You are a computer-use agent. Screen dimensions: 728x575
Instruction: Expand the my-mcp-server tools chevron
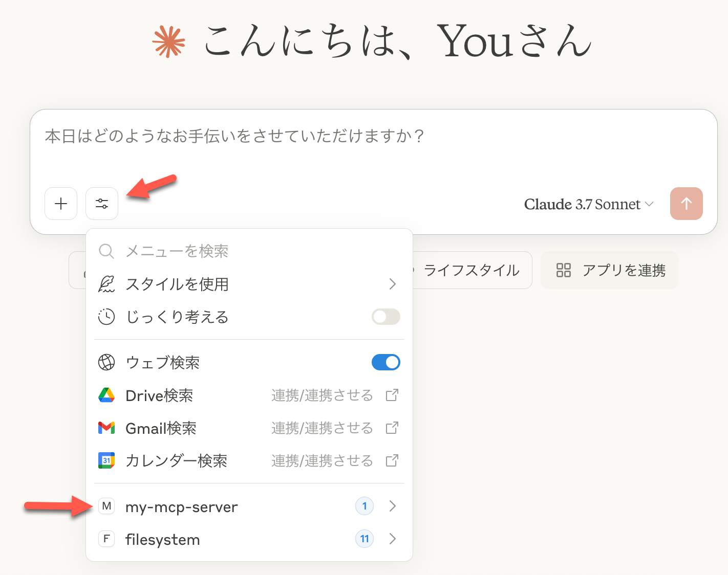[393, 506]
